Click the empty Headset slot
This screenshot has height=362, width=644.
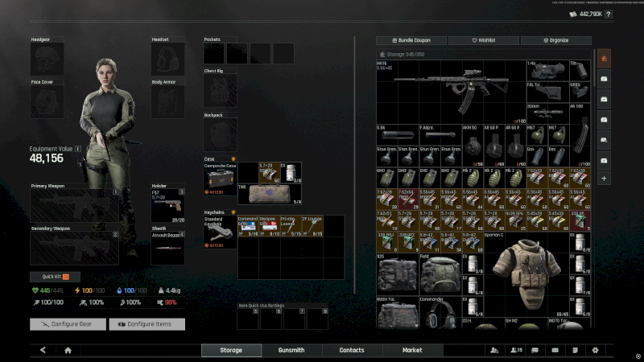point(167,59)
